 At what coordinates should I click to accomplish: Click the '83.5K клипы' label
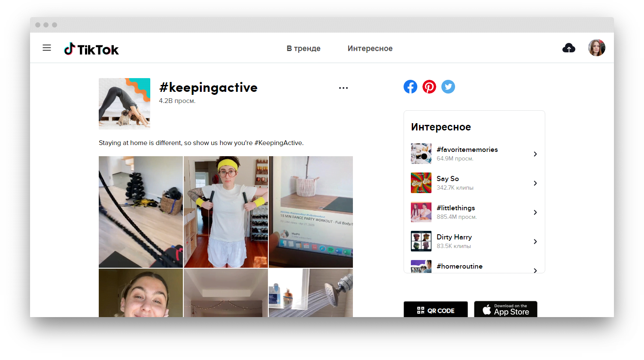click(454, 246)
